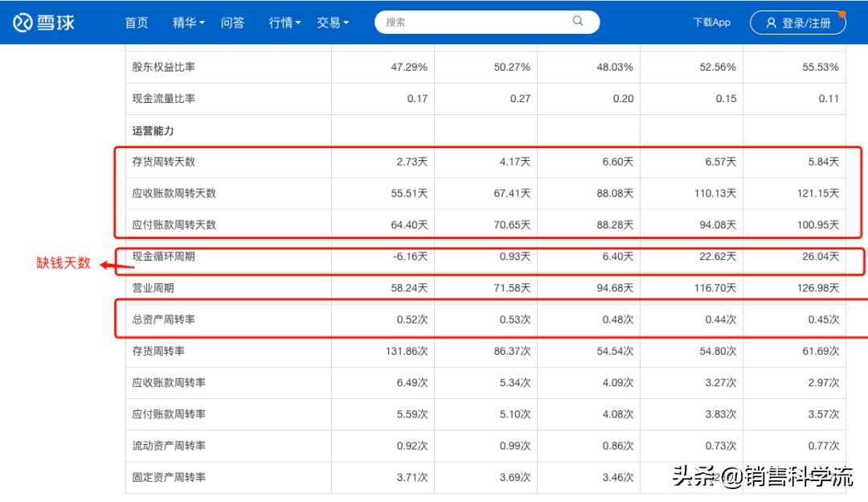This screenshot has width=868, height=502.
Task: Open the 行情 dropdown menu
Action: [x=284, y=23]
